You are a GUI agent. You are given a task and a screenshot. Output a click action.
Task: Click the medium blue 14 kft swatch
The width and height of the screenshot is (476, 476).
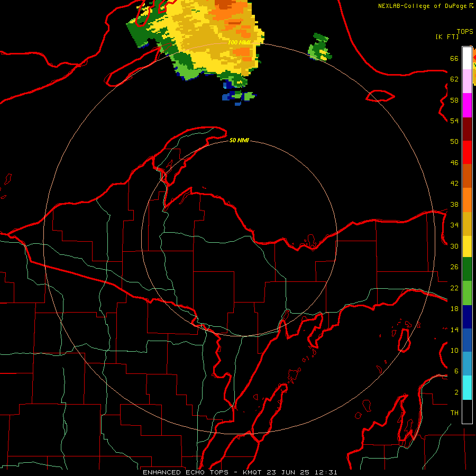click(x=467, y=340)
